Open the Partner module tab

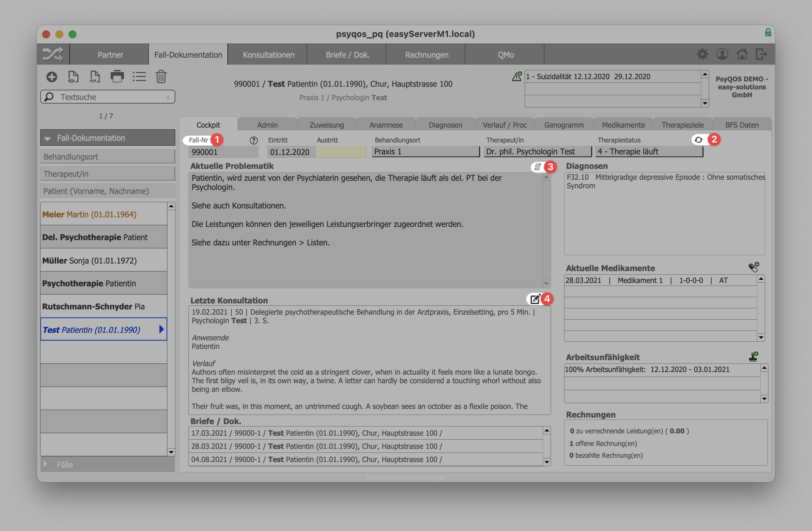pyautogui.click(x=110, y=55)
